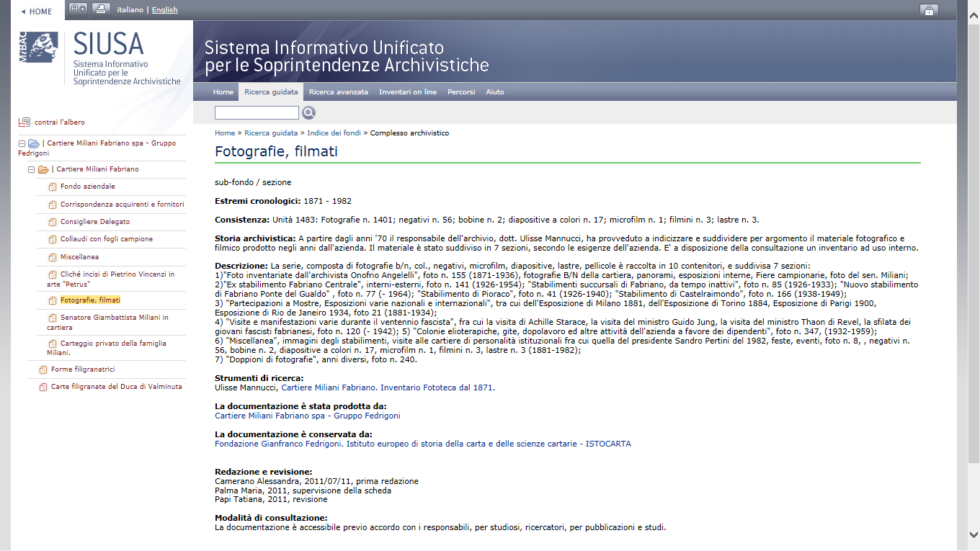Open Miscellanea tree item

click(x=80, y=257)
